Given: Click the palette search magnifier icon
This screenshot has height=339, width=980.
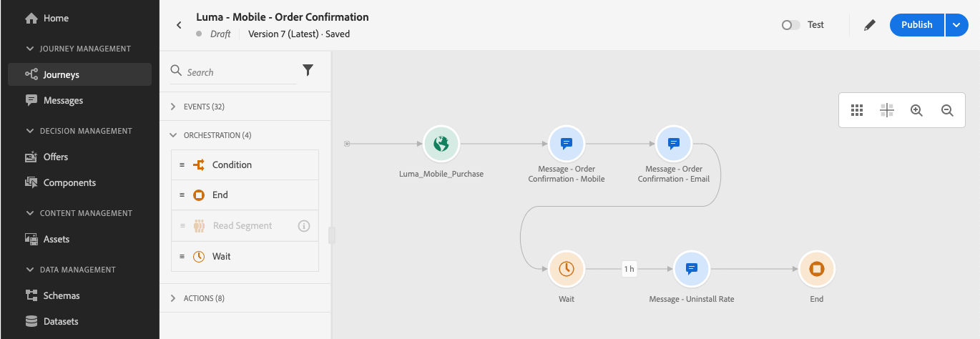Looking at the screenshot, I should click(176, 71).
